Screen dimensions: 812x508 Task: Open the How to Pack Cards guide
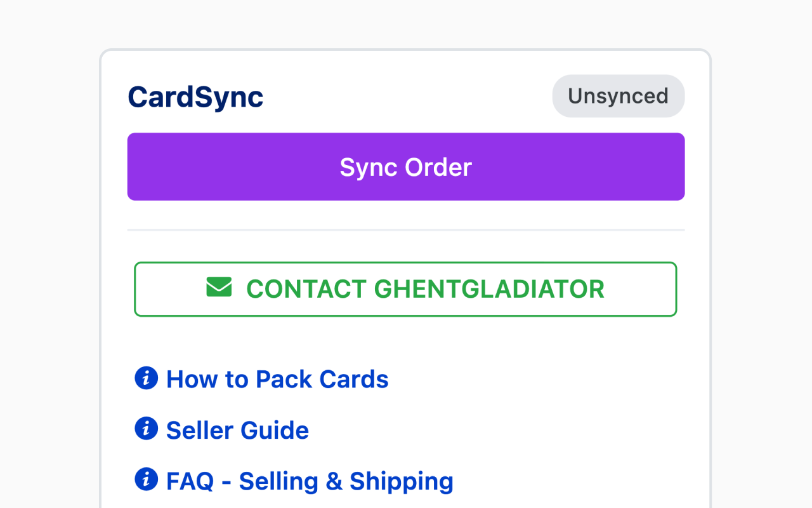point(277,378)
